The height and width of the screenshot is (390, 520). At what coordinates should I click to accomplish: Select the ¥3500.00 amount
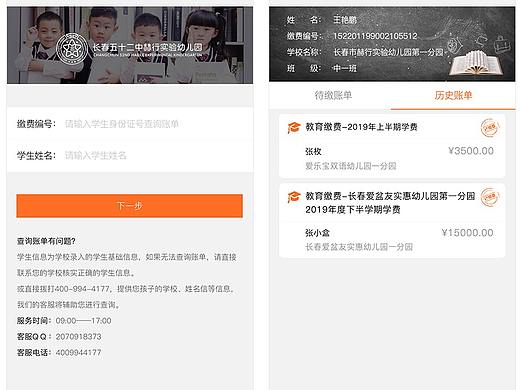pos(471,151)
